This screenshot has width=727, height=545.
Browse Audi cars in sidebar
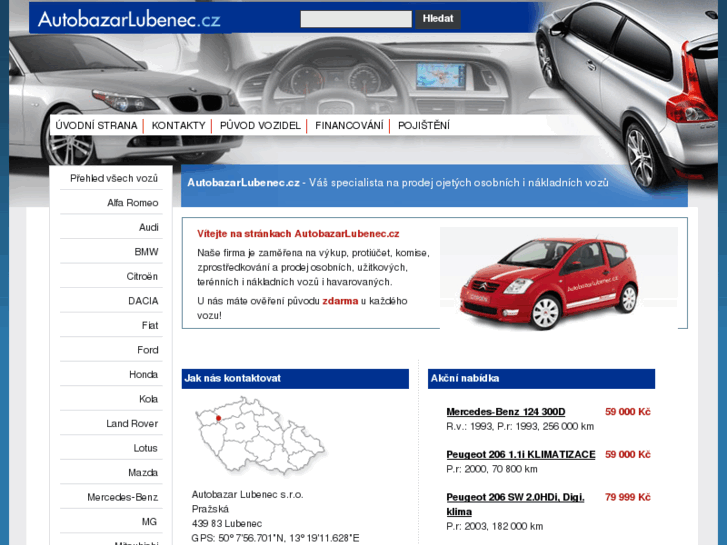pyautogui.click(x=148, y=227)
